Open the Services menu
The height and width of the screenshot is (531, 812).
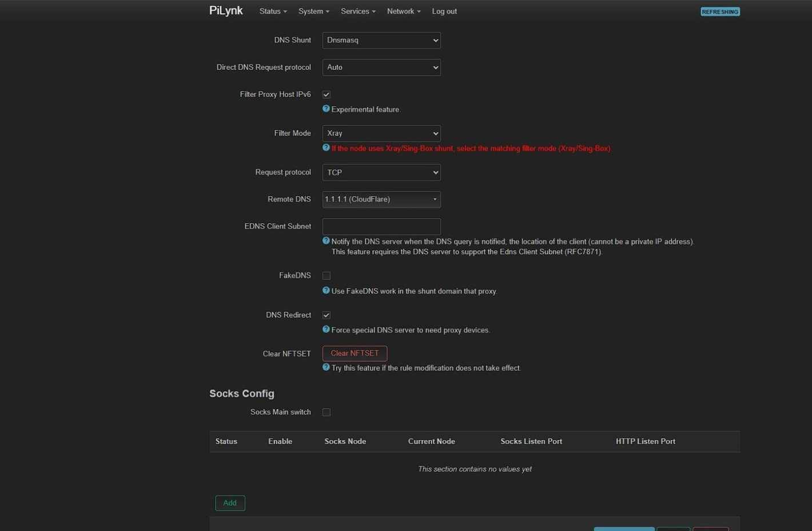[358, 11]
